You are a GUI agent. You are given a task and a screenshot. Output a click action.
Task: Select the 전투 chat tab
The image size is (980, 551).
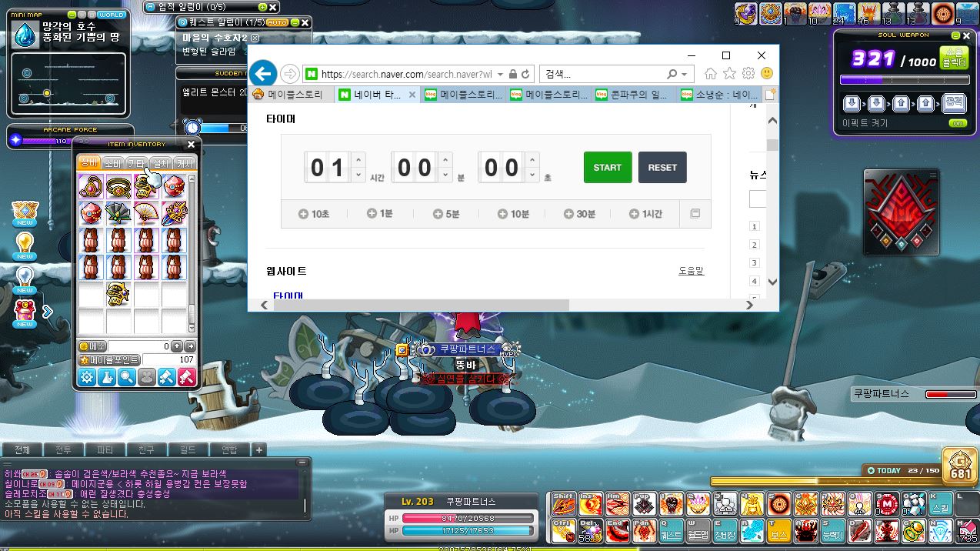pyautogui.click(x=63, y=450)
